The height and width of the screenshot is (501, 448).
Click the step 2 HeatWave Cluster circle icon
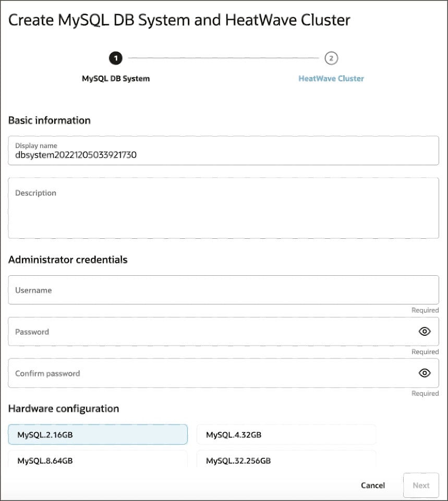tap(331, 58)
